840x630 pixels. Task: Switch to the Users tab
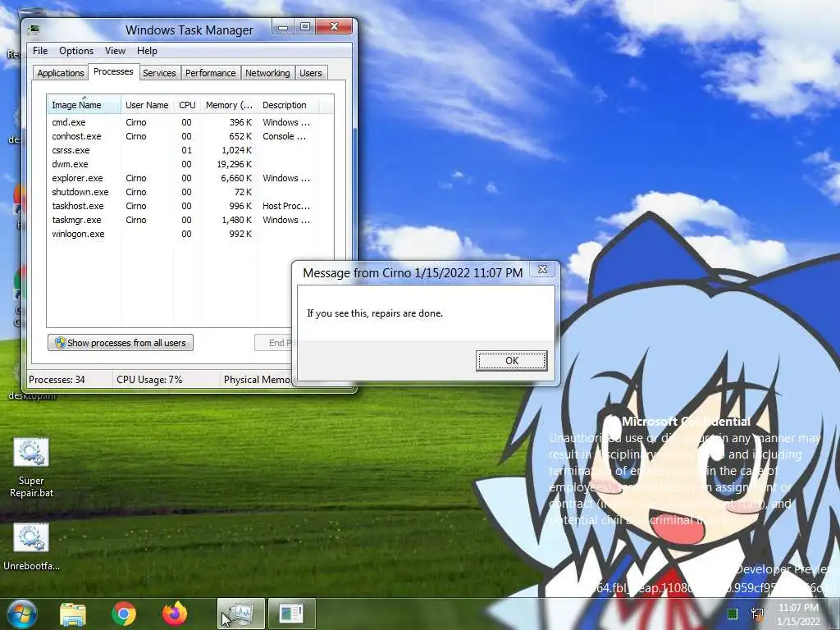(x=311, y=73)
